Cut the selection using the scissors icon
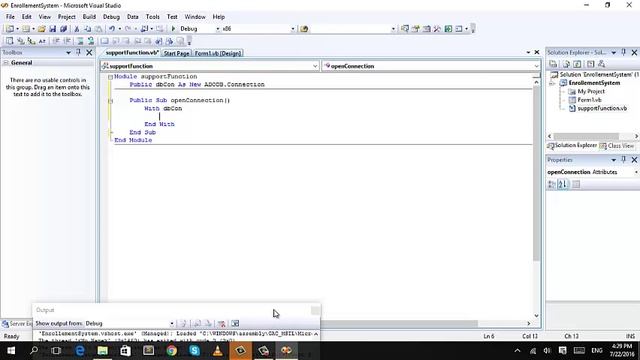 [76, 29]
